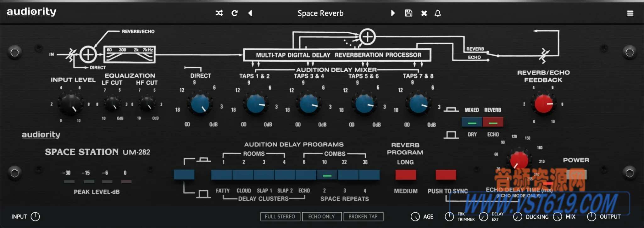Open the Space Reverb preset name selector
Screen dimensions: 644x228
tap(320, 13)
